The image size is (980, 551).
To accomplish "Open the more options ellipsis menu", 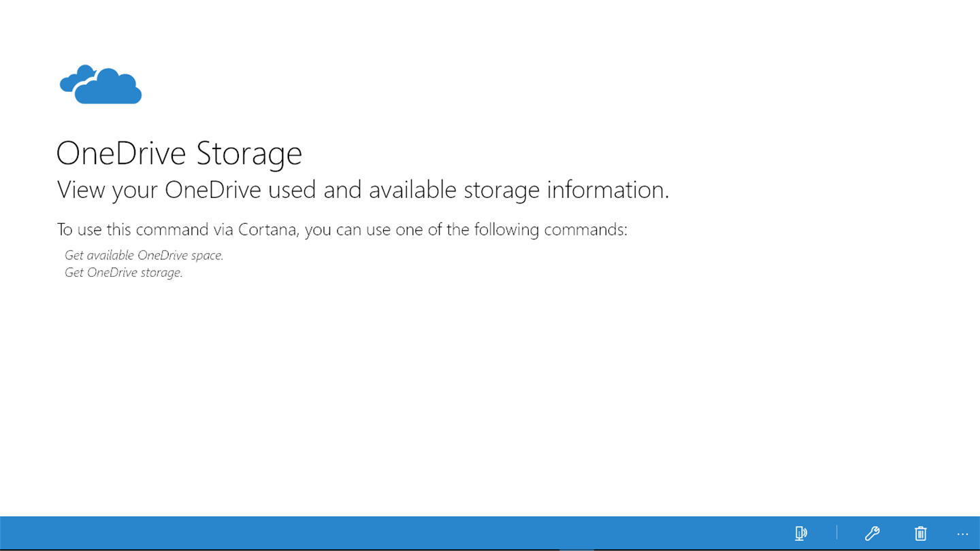I will click(962, 534).
